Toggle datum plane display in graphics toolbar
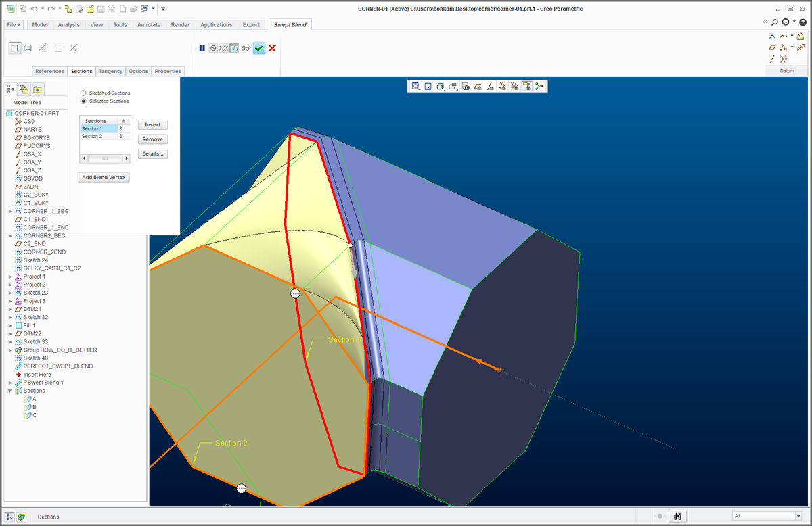Image resolution: width=812 pixels, height=526 pixels. [x=478, y=86]
